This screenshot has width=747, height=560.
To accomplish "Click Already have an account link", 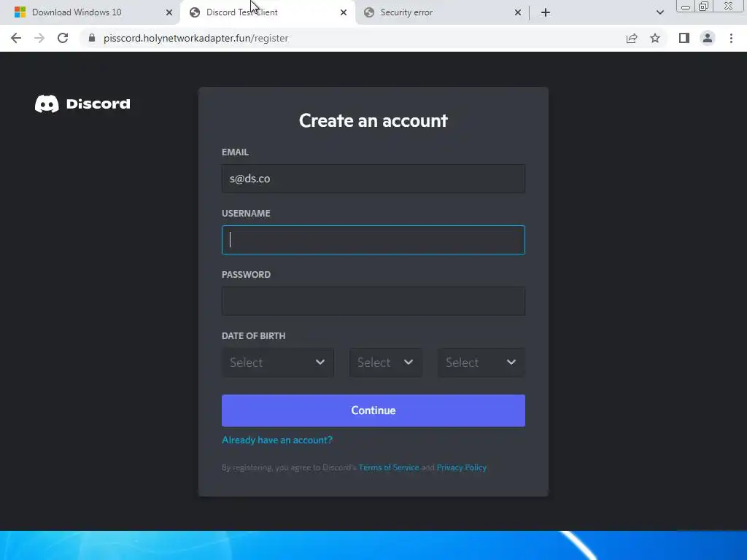I will [277, 440].
